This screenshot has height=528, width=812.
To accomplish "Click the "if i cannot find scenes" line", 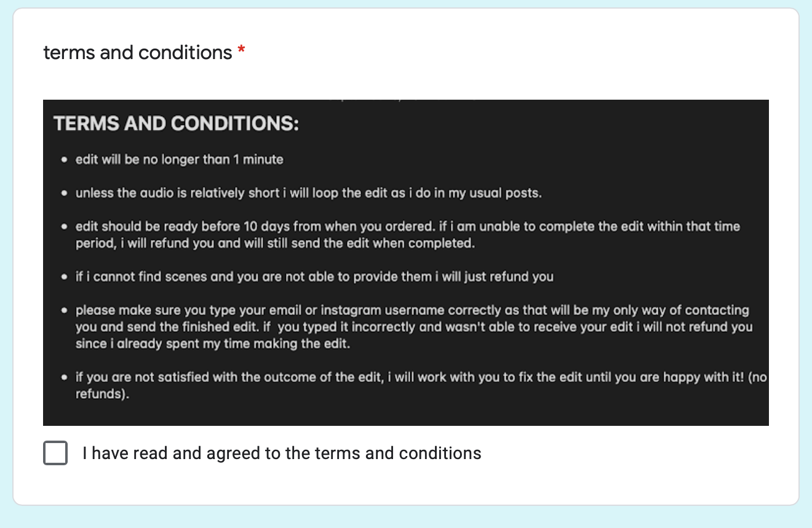I will pyautogui.click(x=314, y=277).
